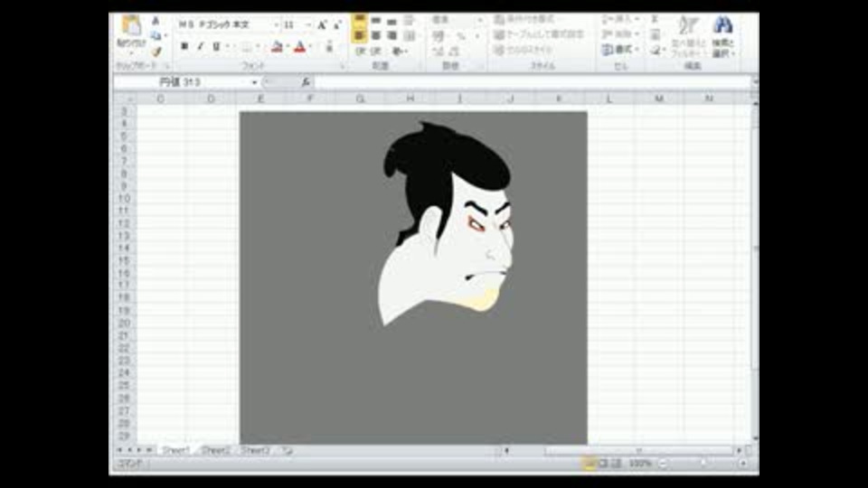
Task: Select the Format Painter brush icon
Action: pyautogui.click(x=156, y=52)
